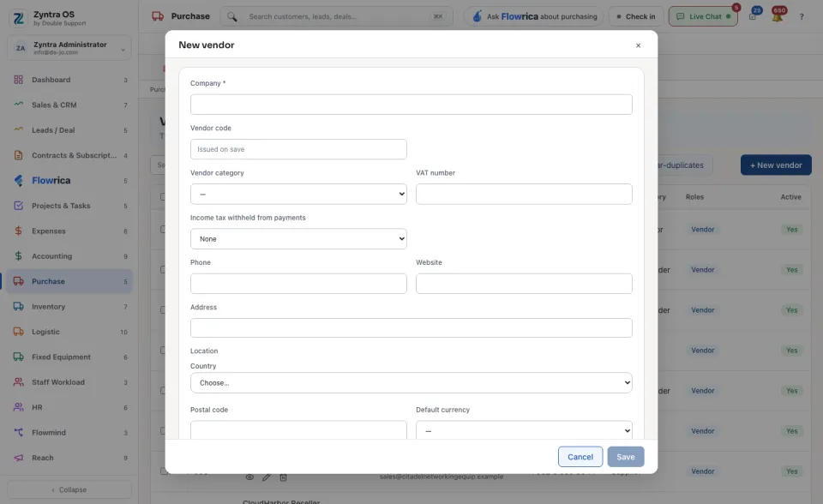Viewport: 823px width, 504px height.
Task: Open Accounting in the sidebar
Action: click(69, 256)
